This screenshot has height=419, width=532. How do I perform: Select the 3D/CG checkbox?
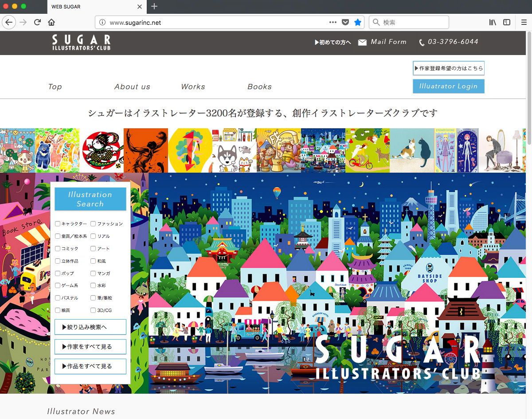[93, 310]
